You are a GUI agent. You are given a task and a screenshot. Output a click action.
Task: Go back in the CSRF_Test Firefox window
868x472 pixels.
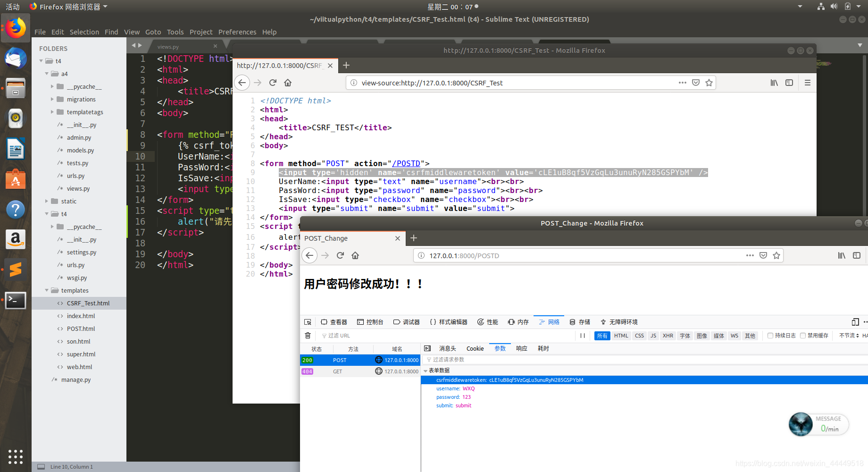tap(242, 83)
